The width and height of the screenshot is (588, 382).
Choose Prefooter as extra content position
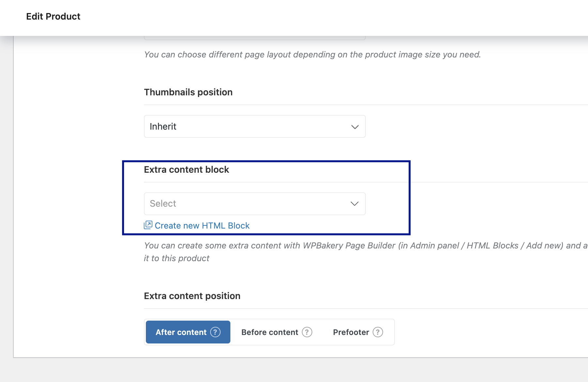[x=358, y=332]
